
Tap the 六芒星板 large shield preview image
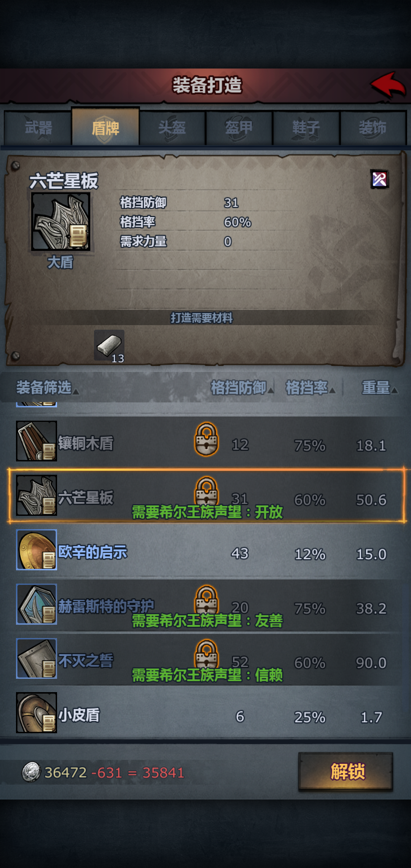point(61,222)
